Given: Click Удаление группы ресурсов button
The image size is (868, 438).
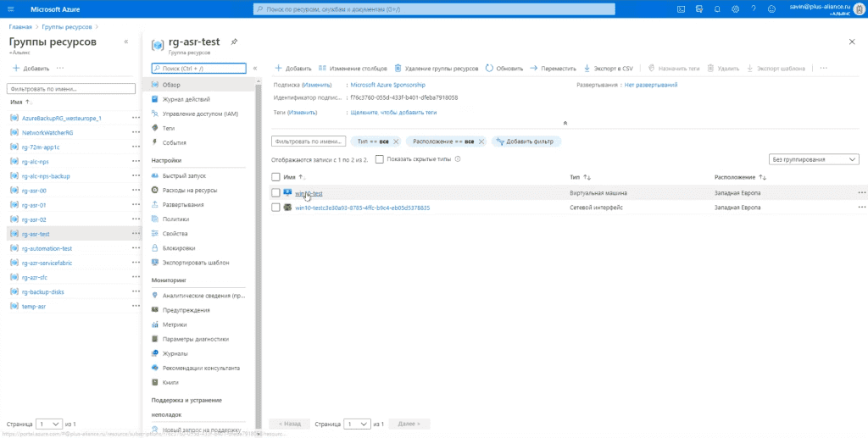Looking at the screenshot, I should 437,69.
